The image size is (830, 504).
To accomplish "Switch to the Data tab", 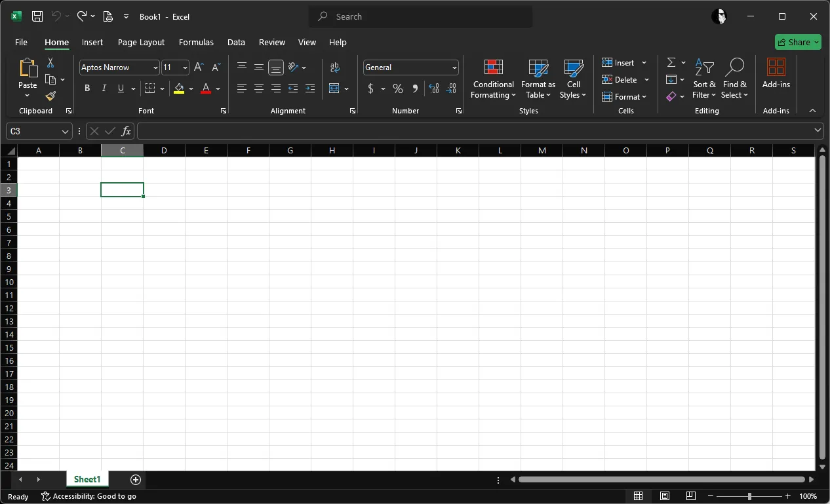I will (x=236, y=42).
